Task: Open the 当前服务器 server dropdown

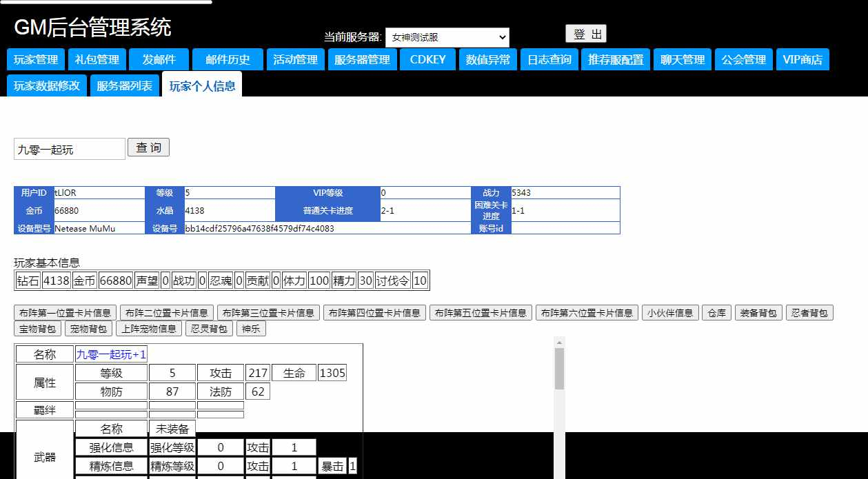Action: point(447,37)
